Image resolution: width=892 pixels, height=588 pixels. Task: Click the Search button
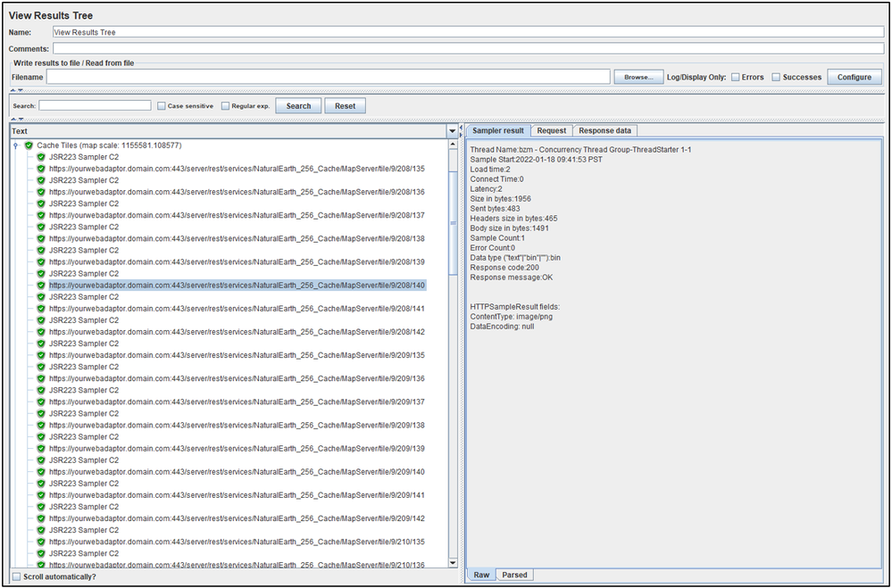click(298, 106)
